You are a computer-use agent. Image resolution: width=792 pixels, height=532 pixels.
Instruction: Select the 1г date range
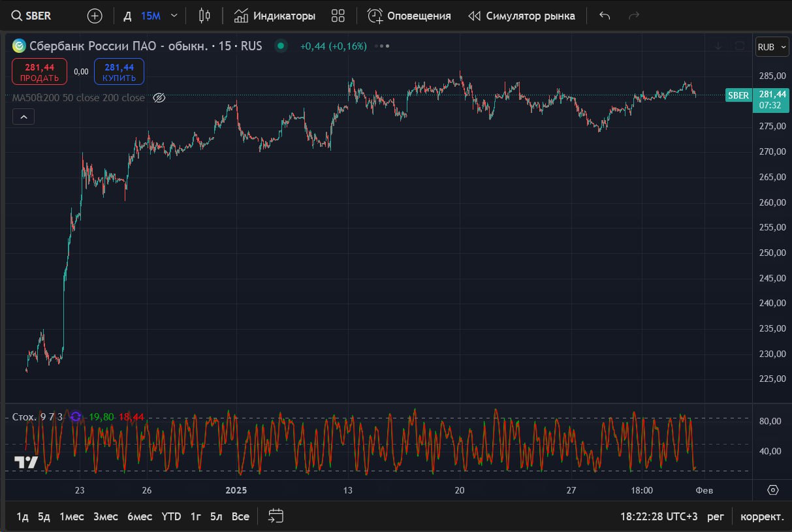coord(195,516)
